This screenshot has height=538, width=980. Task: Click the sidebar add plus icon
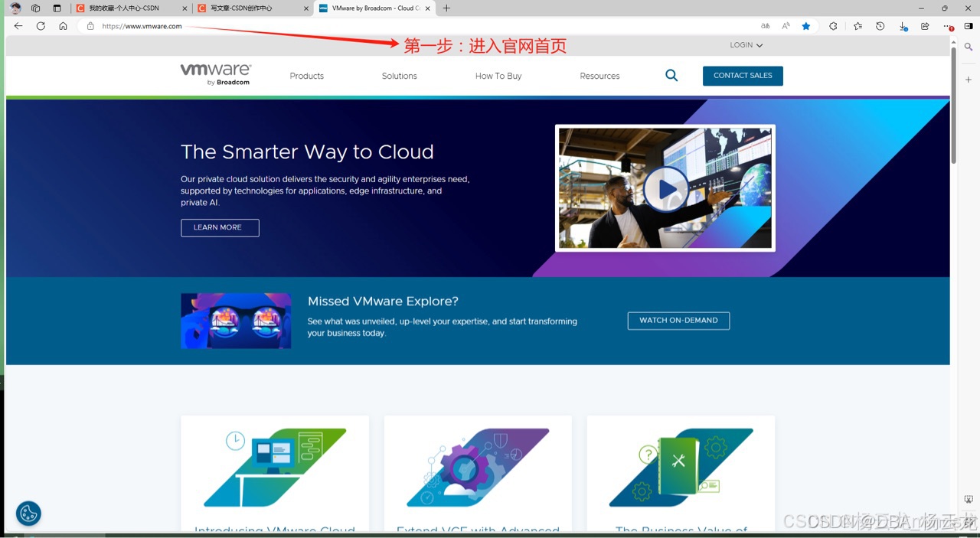[969, 80]
